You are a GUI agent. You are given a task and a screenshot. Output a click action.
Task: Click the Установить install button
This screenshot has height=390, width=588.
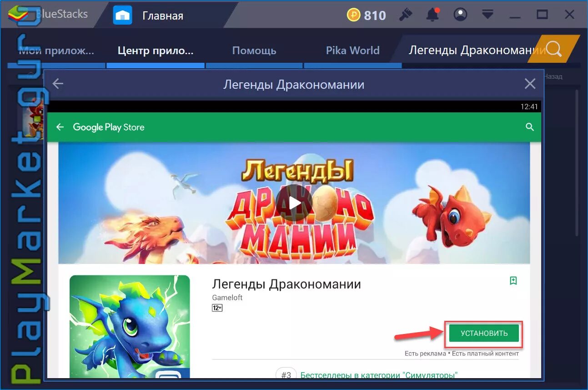484,333
